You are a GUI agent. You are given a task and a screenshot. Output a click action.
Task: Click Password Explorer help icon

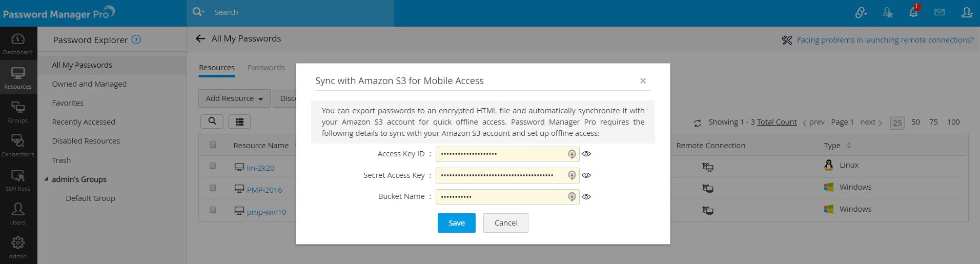tap(136, 40)
